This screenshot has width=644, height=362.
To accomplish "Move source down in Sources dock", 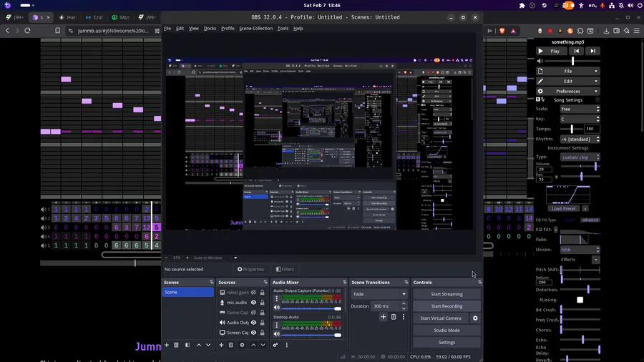I will (263, 345).
